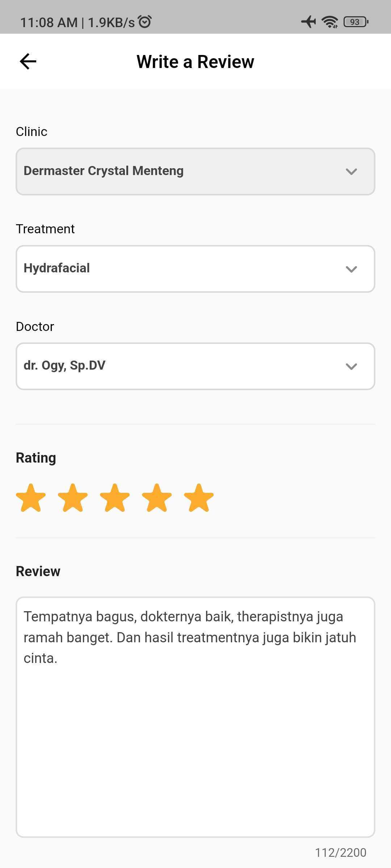The image size is (391, 868).
Task: Focus the Review text box
Action: 195,717
